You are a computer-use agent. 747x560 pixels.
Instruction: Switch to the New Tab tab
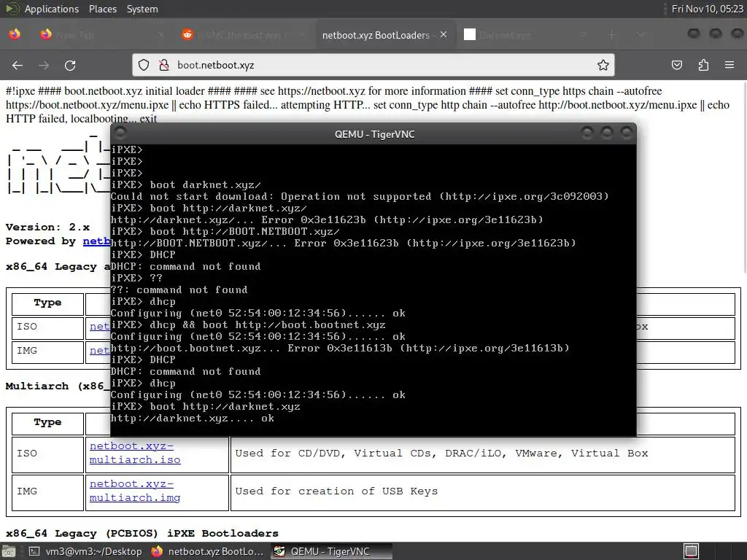pos(102,35)
